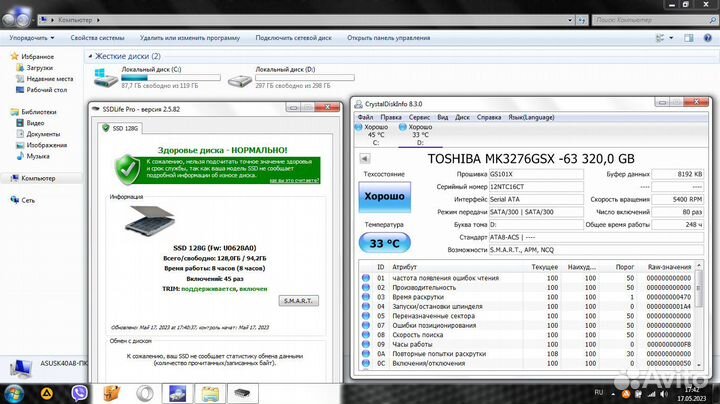The image size is (720, 404).
Task: Click the arrow after Компьютер in the address bar
Action: (98, 20)
